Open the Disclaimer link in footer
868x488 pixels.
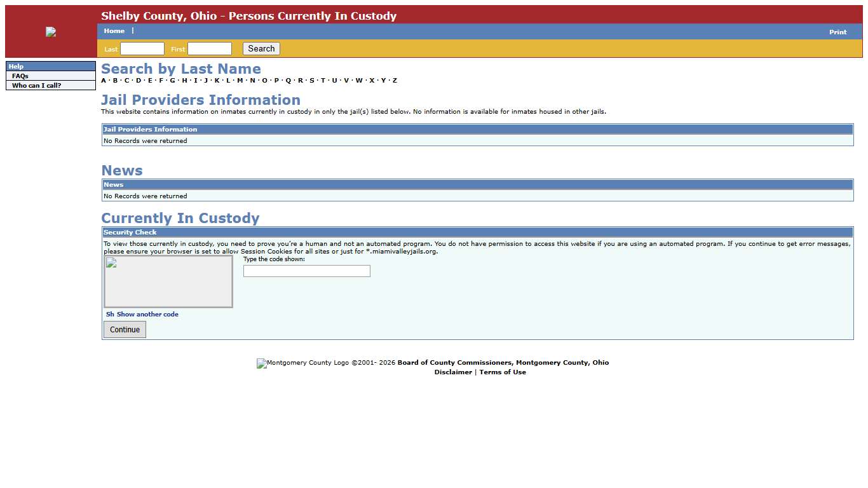click(453, 372)
